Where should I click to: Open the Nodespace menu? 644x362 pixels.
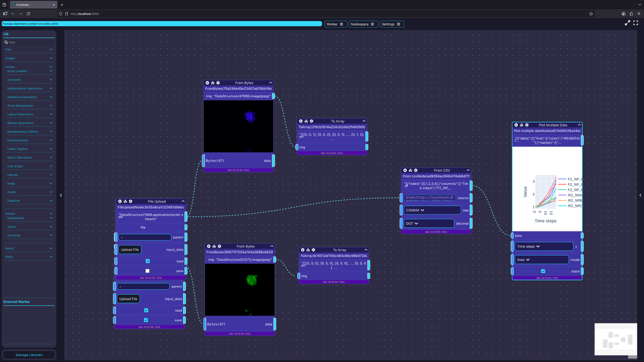363,24
